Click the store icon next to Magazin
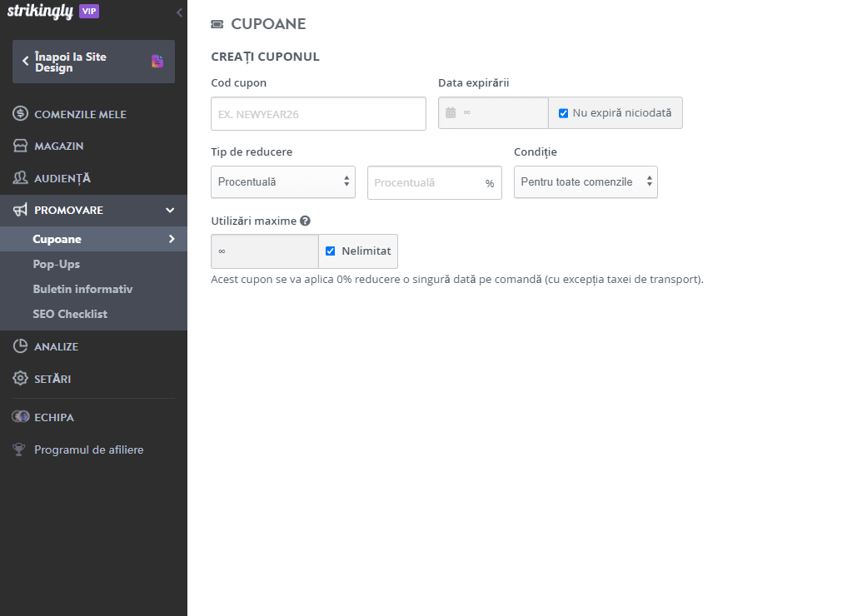Screen dimensions: 867x616 (21, 146)
